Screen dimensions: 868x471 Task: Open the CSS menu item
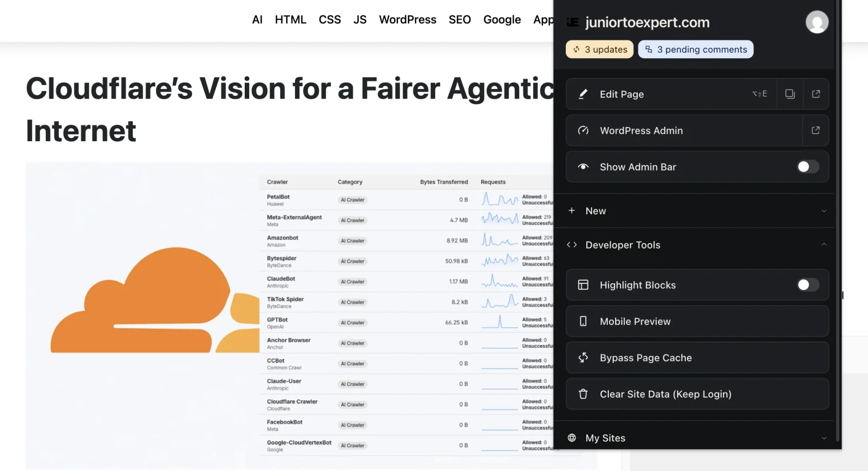(x=330, y=20)
